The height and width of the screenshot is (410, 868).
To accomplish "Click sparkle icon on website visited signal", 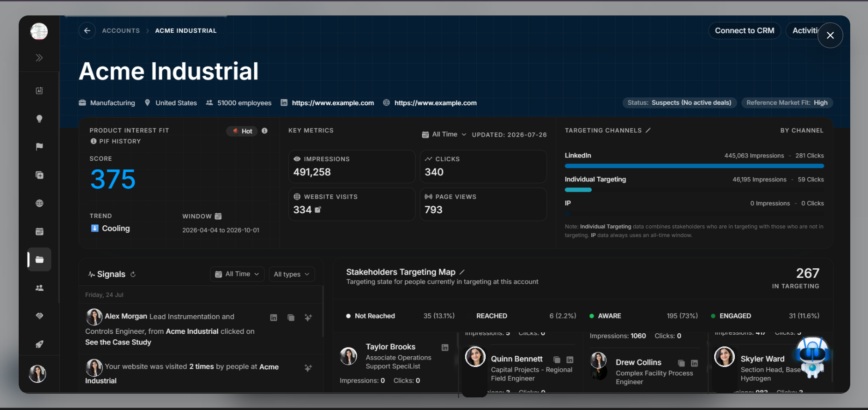I will 308,368.
